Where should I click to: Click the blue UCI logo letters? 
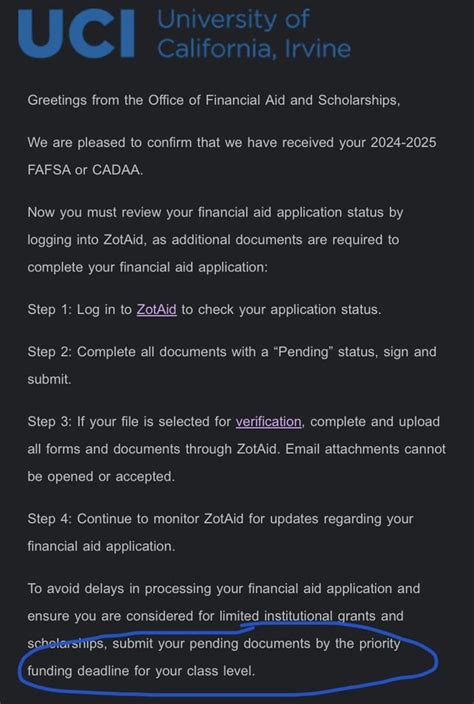click(x=76, y=34)
